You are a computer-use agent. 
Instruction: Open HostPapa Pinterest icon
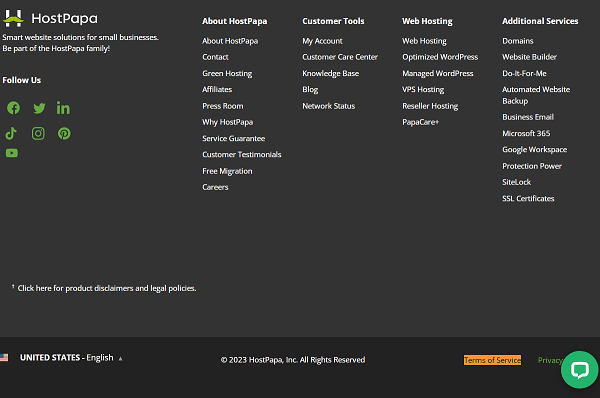[x=64, y=133]
